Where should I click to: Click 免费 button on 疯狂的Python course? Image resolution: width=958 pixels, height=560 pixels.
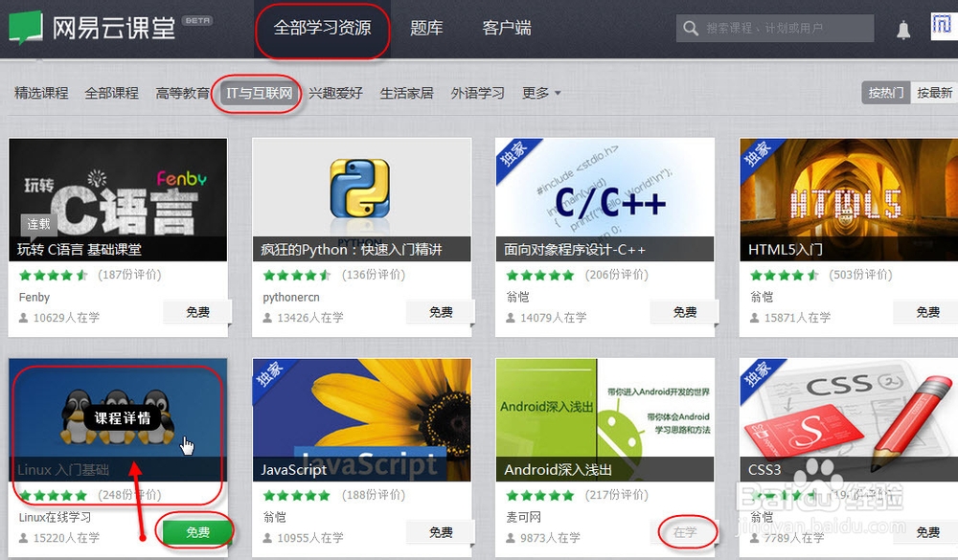point(441,312)
